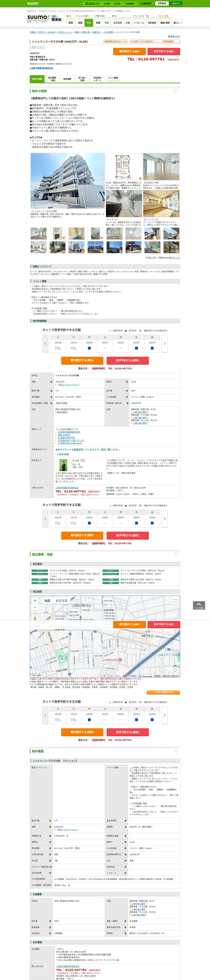210x980 pixels.
Task: Open 小田急不動産(株)海老名店 link under address
Action: [42, 68]
